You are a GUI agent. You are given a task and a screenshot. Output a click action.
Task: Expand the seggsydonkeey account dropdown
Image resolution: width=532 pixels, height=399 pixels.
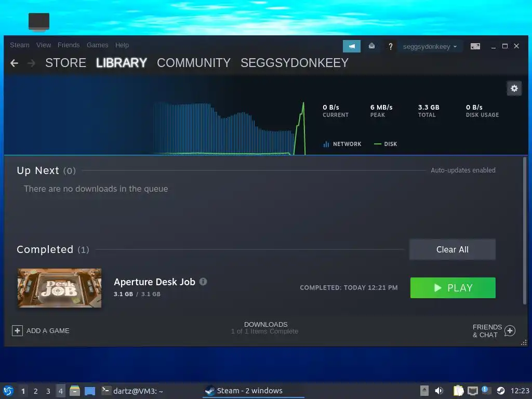[430, 46]
